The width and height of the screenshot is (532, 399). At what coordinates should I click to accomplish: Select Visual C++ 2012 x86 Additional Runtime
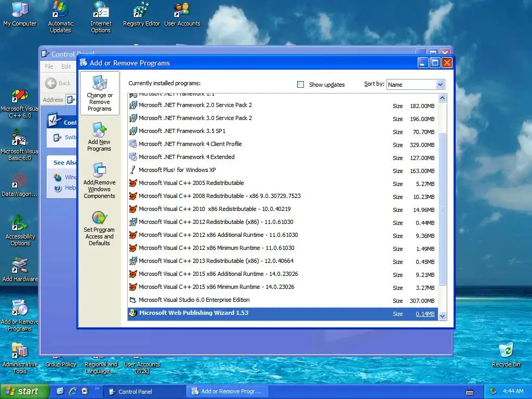click(283, 235)
